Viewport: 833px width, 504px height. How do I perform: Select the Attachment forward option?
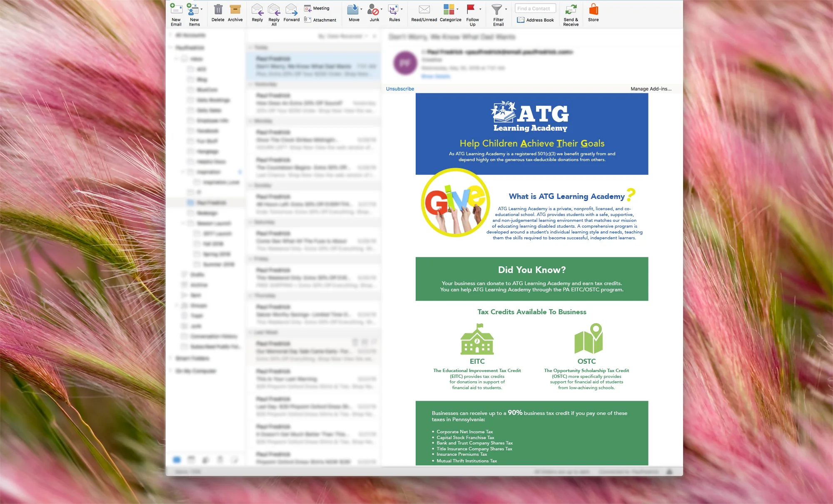point(320,20)
